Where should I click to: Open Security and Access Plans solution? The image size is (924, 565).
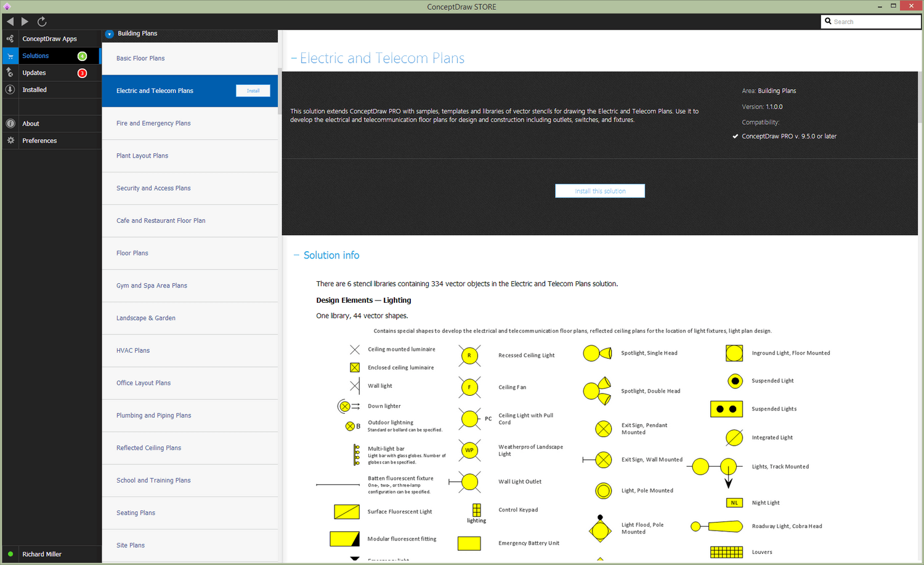click(x=190, y=188)
